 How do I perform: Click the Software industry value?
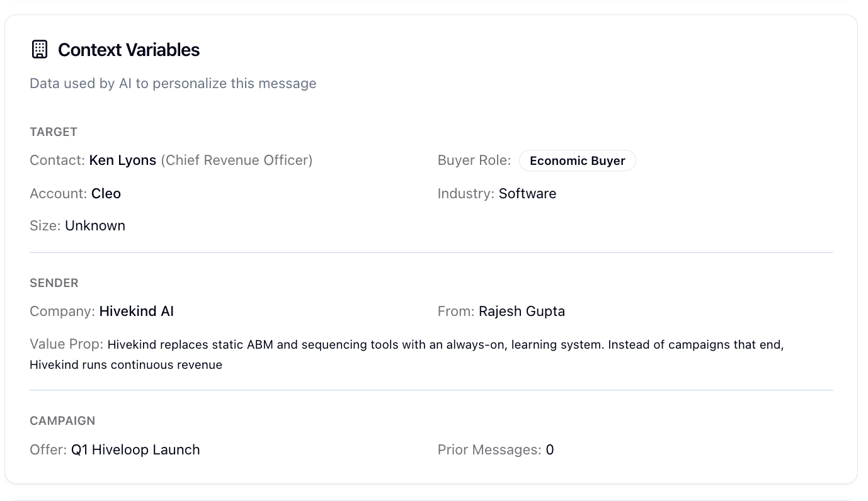527,193
